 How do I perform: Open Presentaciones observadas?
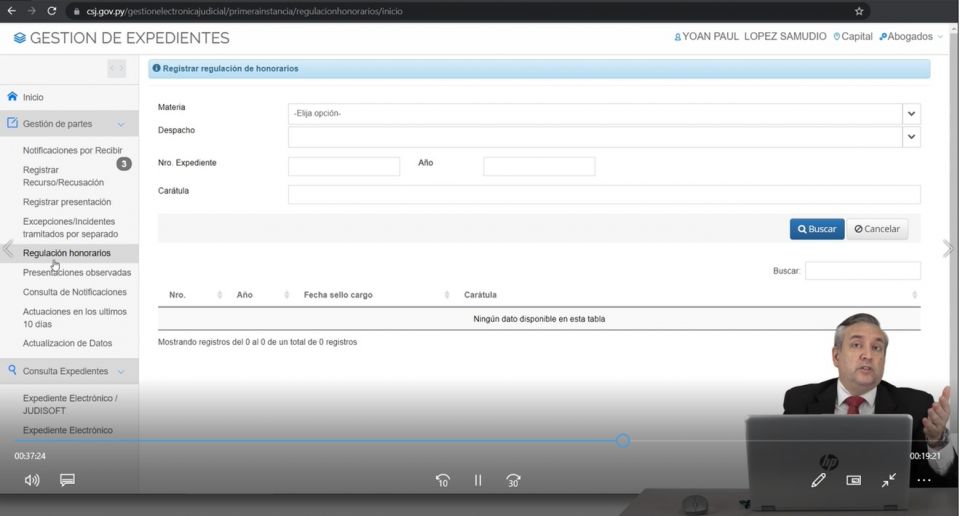[x=77, y=272]
